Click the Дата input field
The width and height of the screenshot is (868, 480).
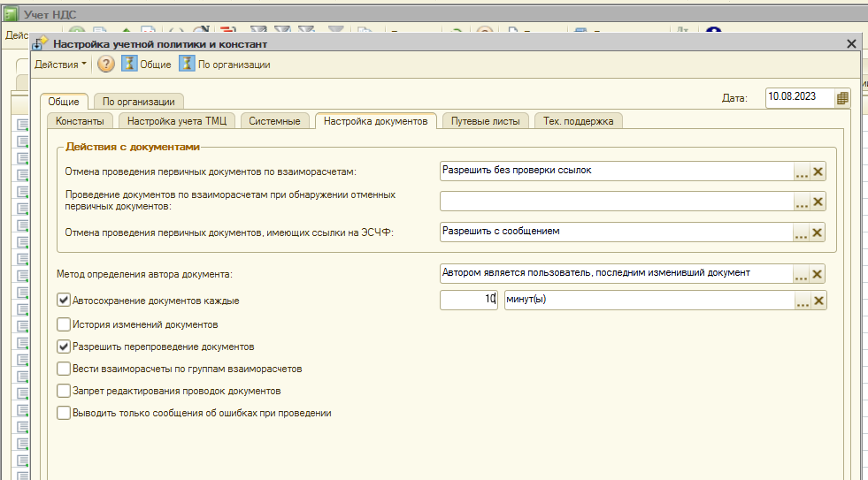coord(800,98)
